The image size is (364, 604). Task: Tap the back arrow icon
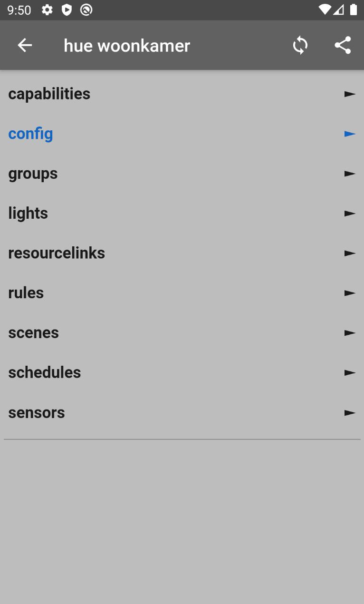click(25, 46)
